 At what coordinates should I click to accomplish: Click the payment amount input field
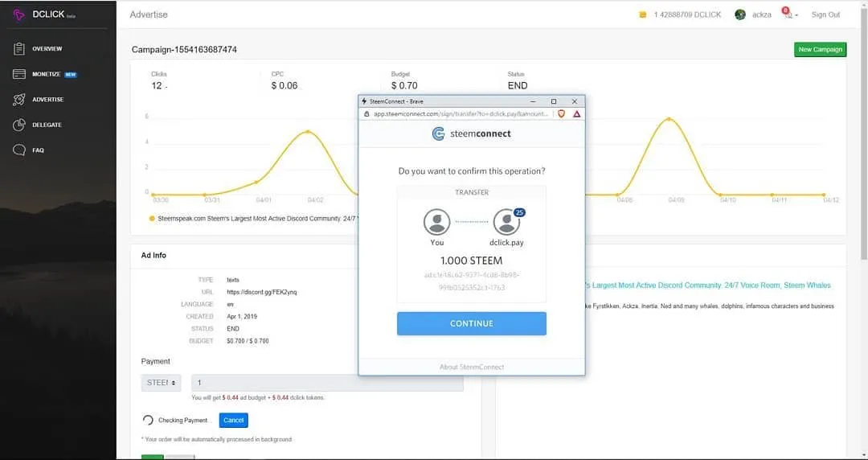point(327,383)
